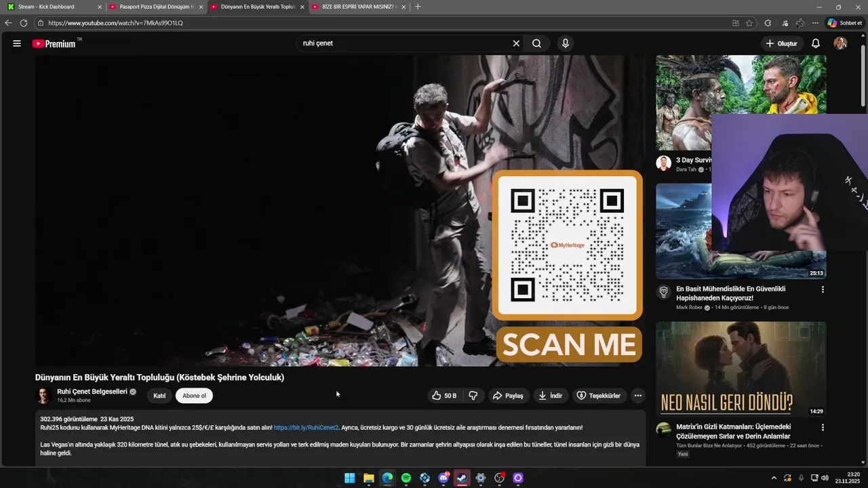Image resolution: width=868 pixels, height=488 pixels.
Task: Click the view count 302.396 görüntüleme
Action: pos(68,419)
